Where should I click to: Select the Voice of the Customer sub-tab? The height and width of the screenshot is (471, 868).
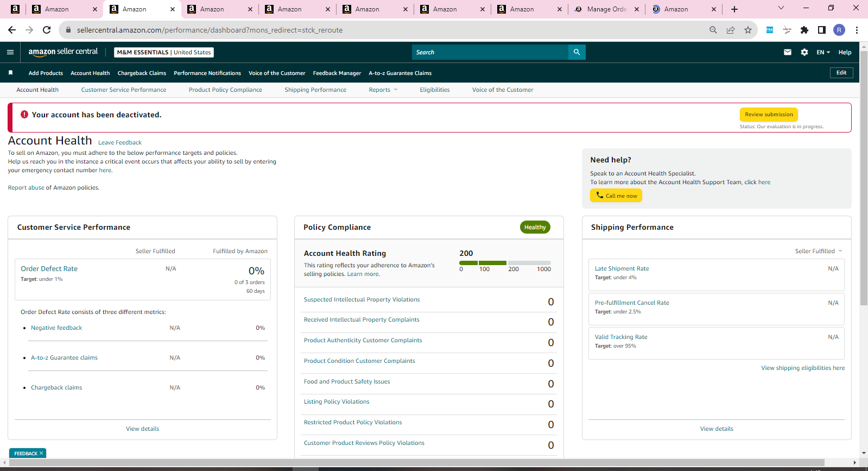[x=503, y=90]
